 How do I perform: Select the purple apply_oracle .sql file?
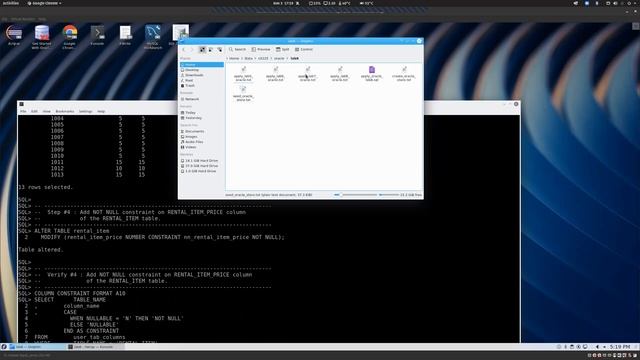coord(372,74)
